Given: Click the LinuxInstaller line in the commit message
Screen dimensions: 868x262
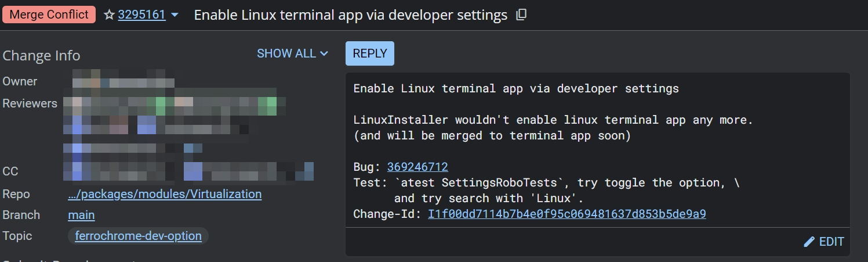Looking at the screenshot, I should [x=553, y=120].
